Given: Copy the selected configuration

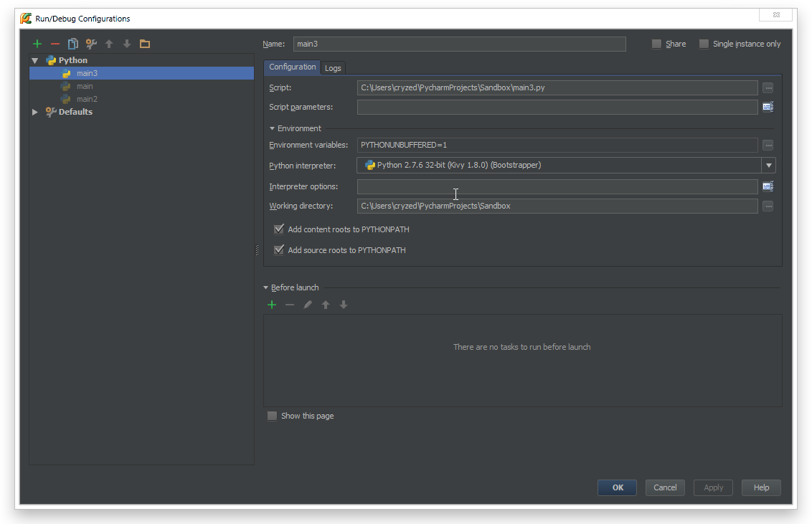Looking at the screenshot, I should pyautogui.click(x=73, y=44).
